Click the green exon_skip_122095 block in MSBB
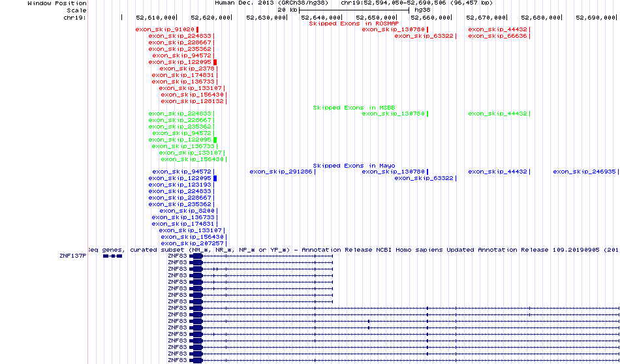 [x=215, y=140]
